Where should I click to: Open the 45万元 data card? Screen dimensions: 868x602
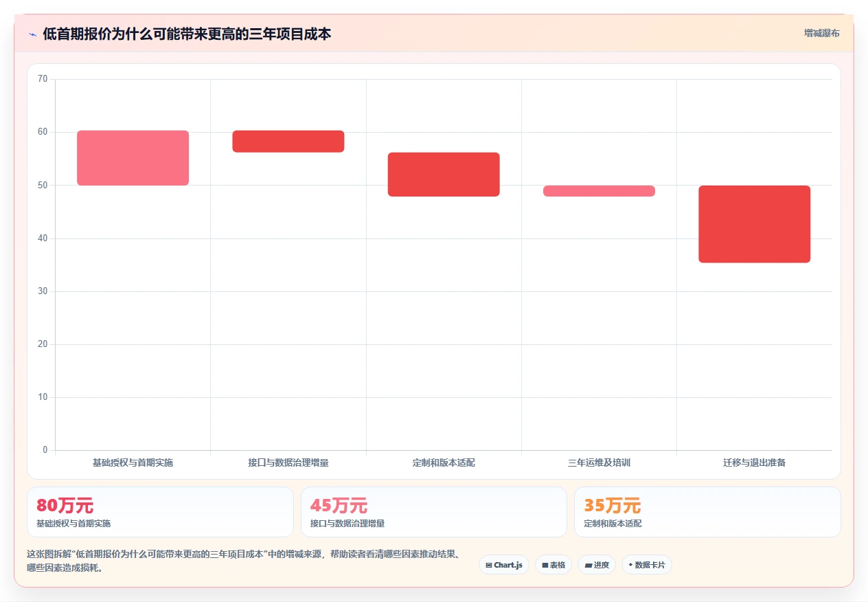434,512
